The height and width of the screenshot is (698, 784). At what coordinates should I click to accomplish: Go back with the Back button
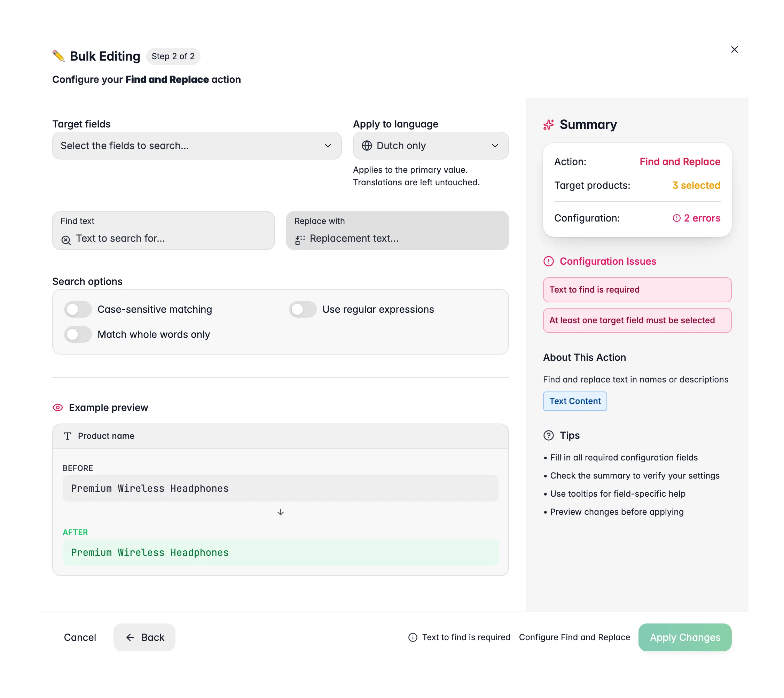[144, 637]
